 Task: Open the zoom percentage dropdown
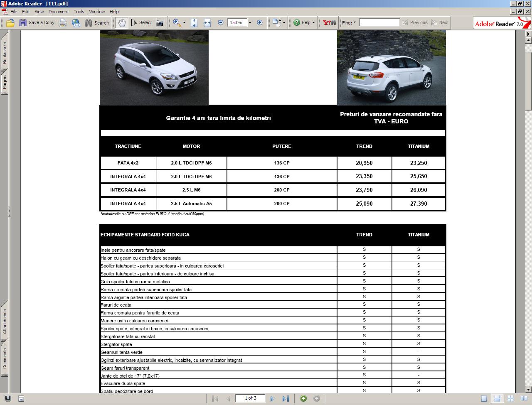tap(250, 23)
